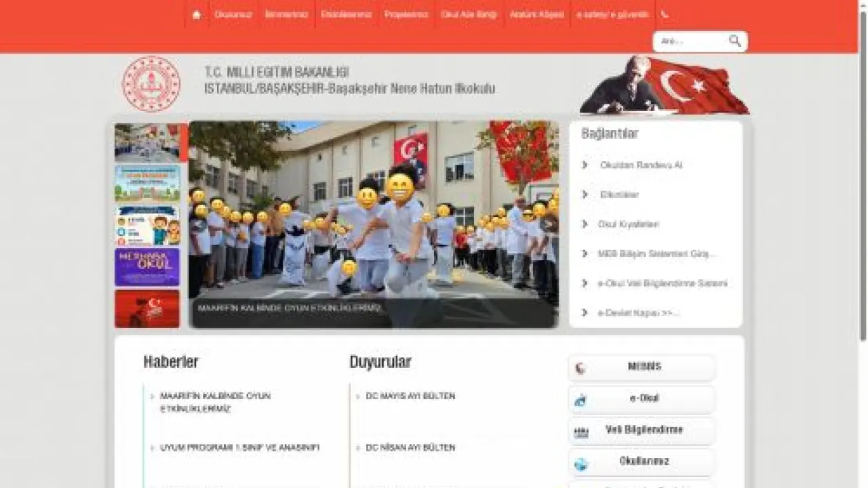Open the Başakşehir Nene Hatun İlkokulu title
This screenshot has width=868, height=488.
[349, 89]
